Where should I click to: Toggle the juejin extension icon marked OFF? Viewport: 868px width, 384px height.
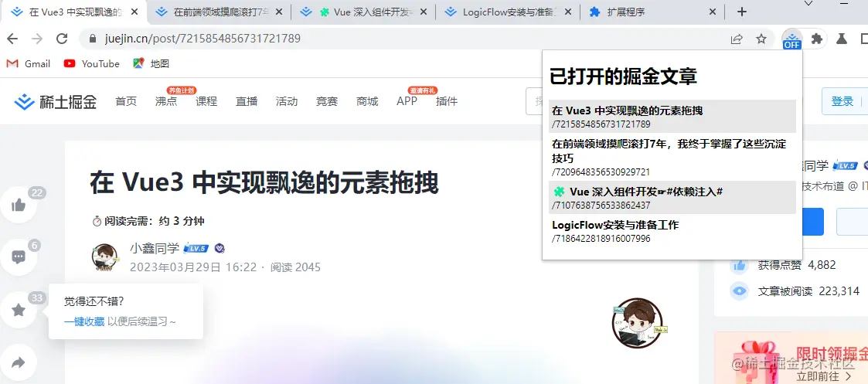coord(791,39)
